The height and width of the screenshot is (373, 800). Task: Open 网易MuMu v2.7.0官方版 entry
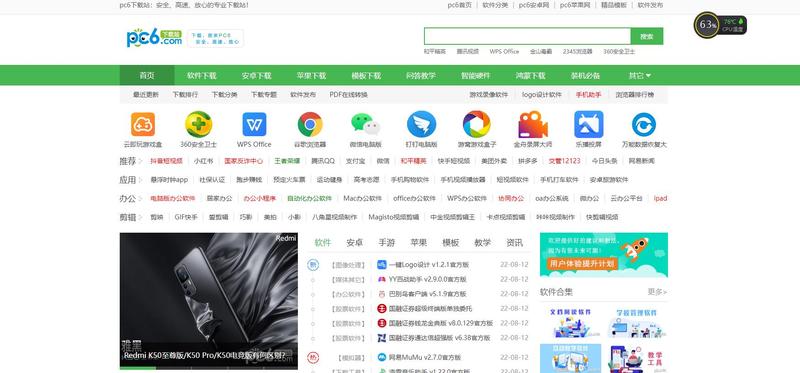424,357
